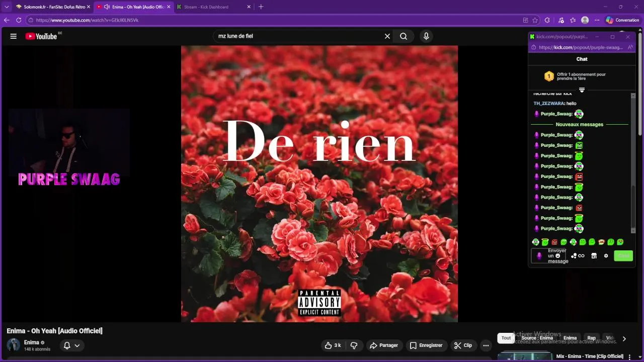644x362 pixels.
Task: Open a new browser tab
Action: click(261, 7)
